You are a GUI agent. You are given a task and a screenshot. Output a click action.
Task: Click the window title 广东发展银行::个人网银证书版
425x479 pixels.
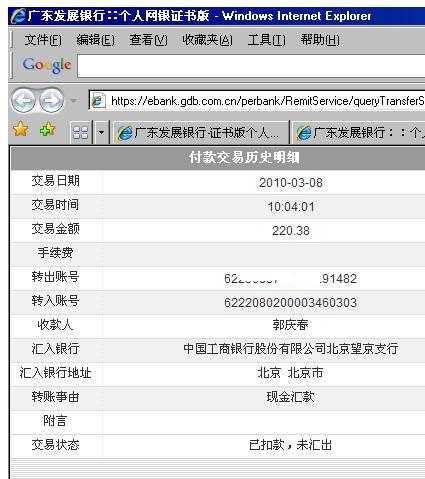pyautogui.click(x=118, y=16)
